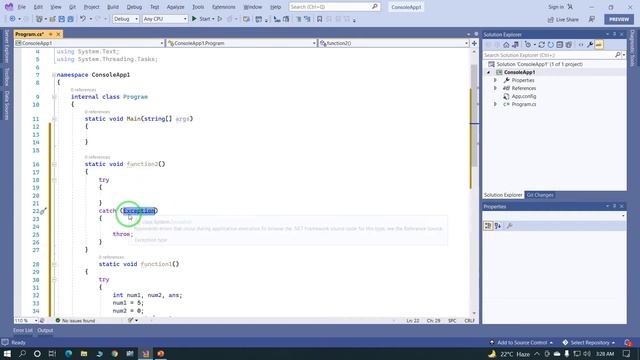Click Start Without Debugging outline play icon
The width and height of the screenshot is (640, 360).
[x=220, y=19]
